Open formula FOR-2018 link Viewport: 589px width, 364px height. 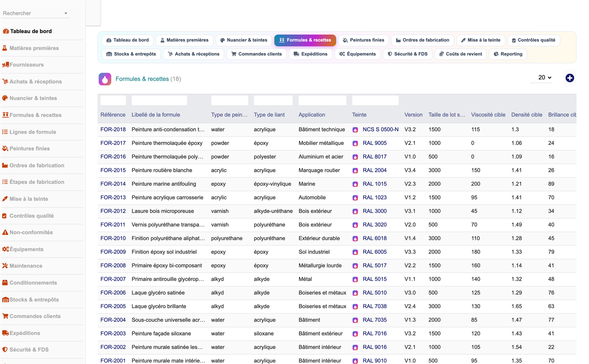[x=113, y=129]
